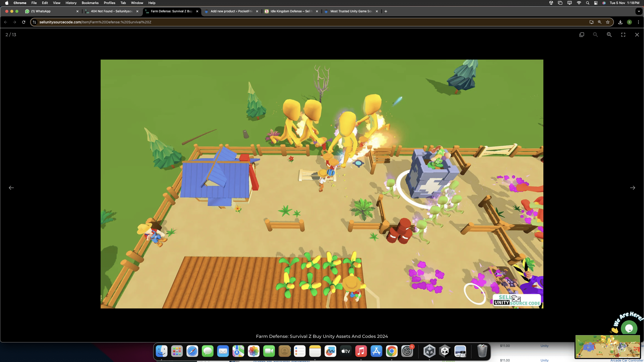Image resolution: width=644 pixels, height=362 pixels.
Task: Click the page zoom magnifier in address bar
Action: (600, 22)
